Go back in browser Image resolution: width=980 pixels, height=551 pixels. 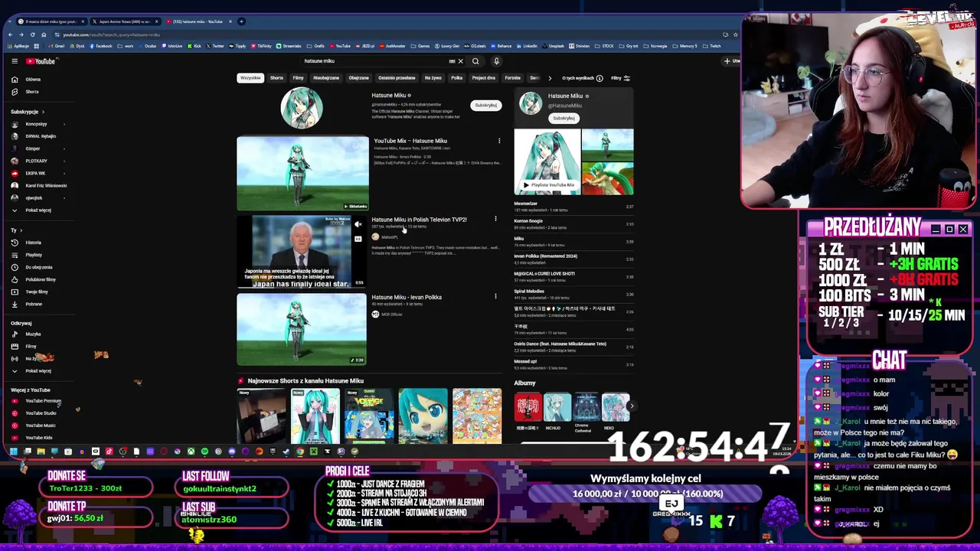pyautogui.click(x=10, y=34)
